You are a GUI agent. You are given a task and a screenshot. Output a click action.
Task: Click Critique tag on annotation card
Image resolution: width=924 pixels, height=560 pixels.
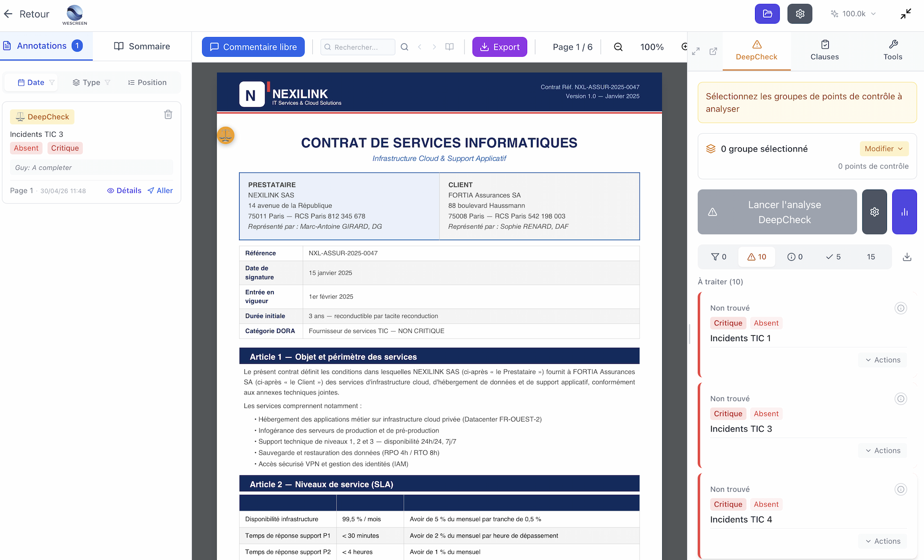(x=65, y=148)
